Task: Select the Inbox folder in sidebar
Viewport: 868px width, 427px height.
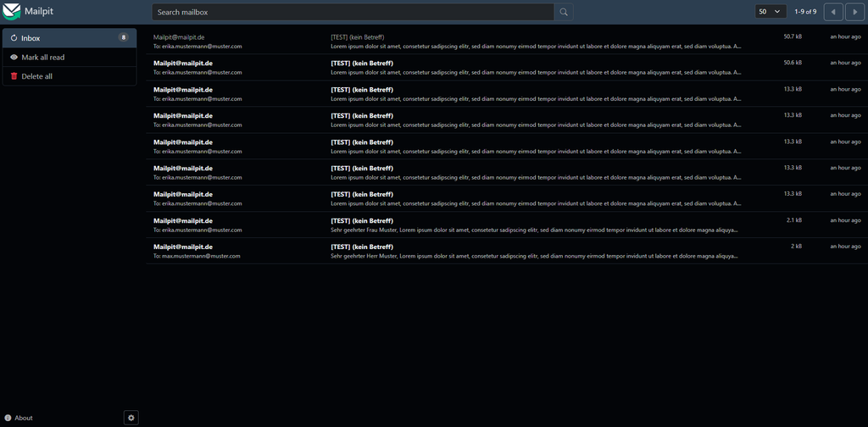Action: 70,38
